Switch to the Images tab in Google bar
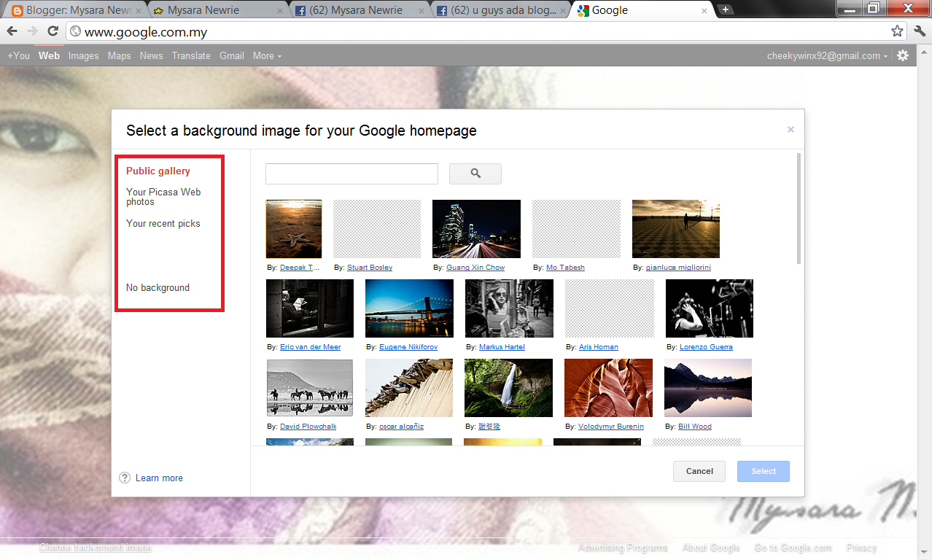This screenshot has width=948, height=560. (x=83, y=55)
